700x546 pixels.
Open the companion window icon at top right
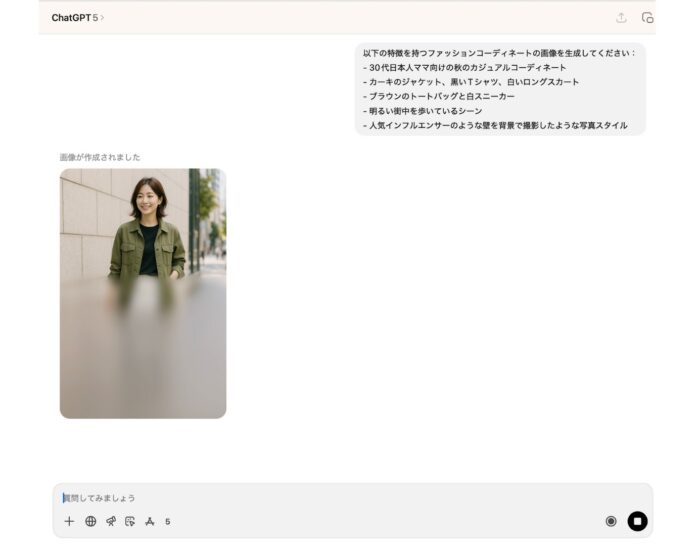[x=647, y=18]
